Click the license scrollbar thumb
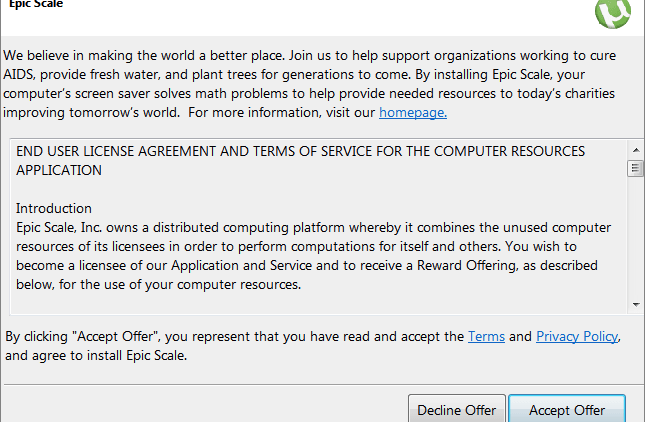Image resolution: width=645 pixels, height=422 pixels. tap(635, 168)
